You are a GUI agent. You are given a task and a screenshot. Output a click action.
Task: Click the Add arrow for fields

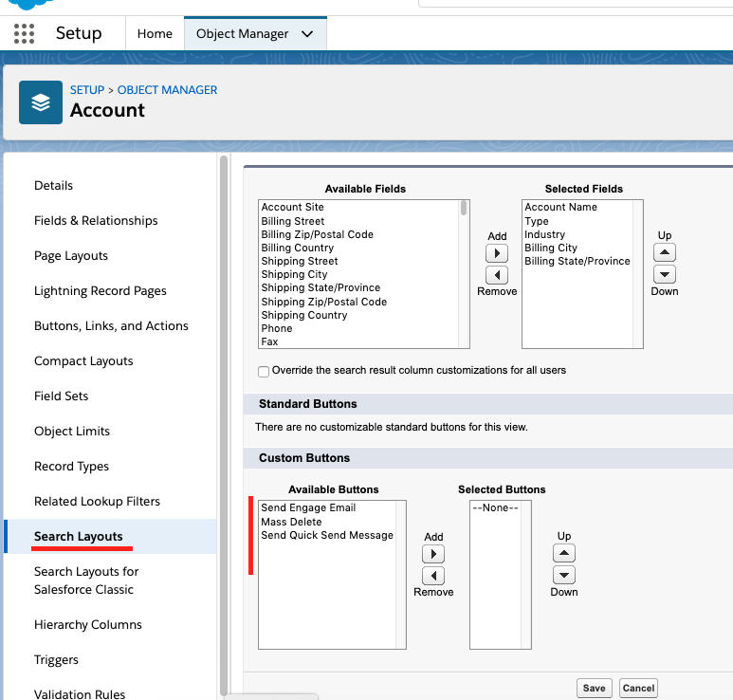click(497, 253)
